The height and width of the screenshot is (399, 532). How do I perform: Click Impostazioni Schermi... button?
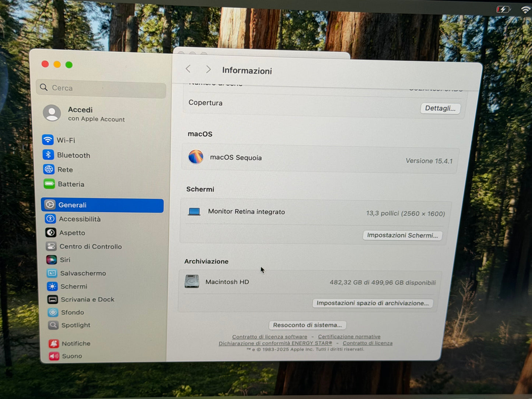(402, 235)
